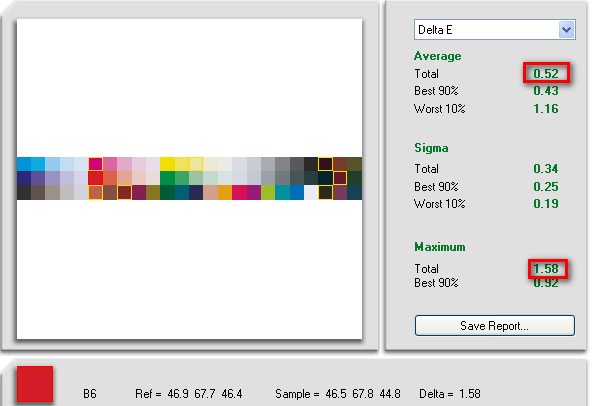Select the large red B6 patch preview
This screenshot has width=593, height=406.
pyautogui.click(x=35, y=384)
